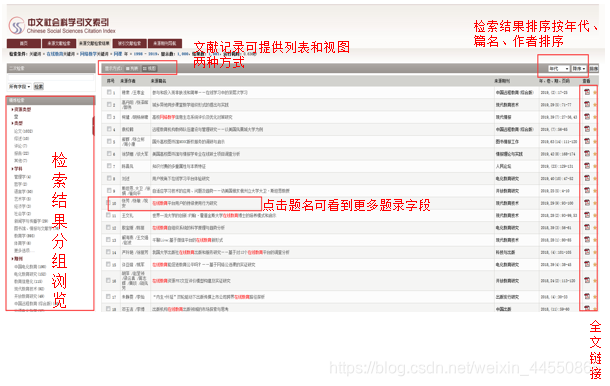The width and height of the screenshot is (610, 386).
Task: Click the 排序 button next to sort dropdowns
Action: coord(593,68)
